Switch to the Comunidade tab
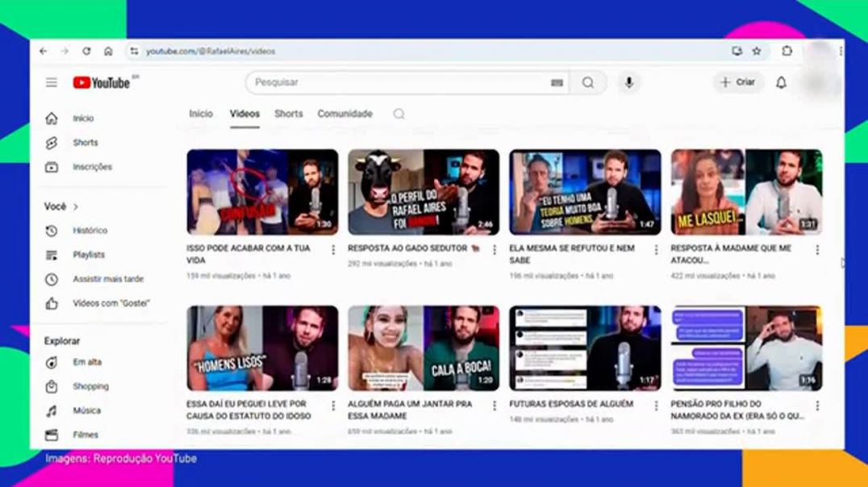This screenshot has height=487, width=868. tap(345, 114)
